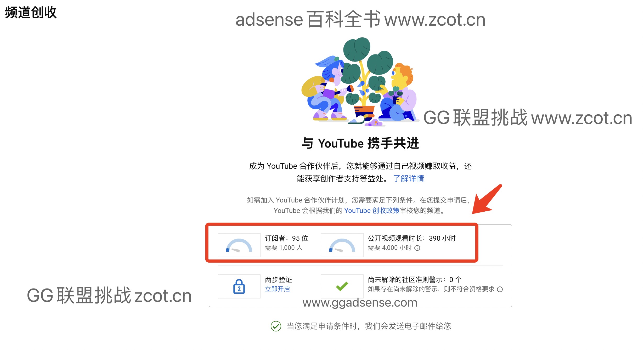Click the two-step verification lock icon
644x350 pixels.
tap(239, 286)
